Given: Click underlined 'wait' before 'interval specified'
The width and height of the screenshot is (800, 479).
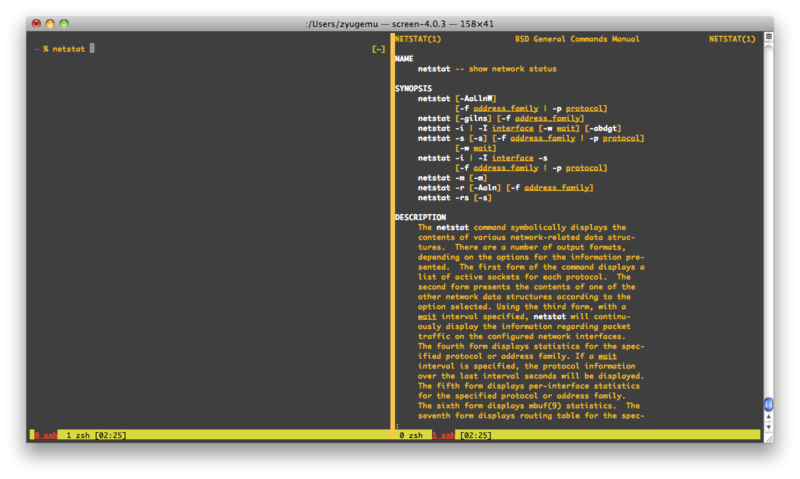Looking at the screenshot, I should tap(427, 317).
